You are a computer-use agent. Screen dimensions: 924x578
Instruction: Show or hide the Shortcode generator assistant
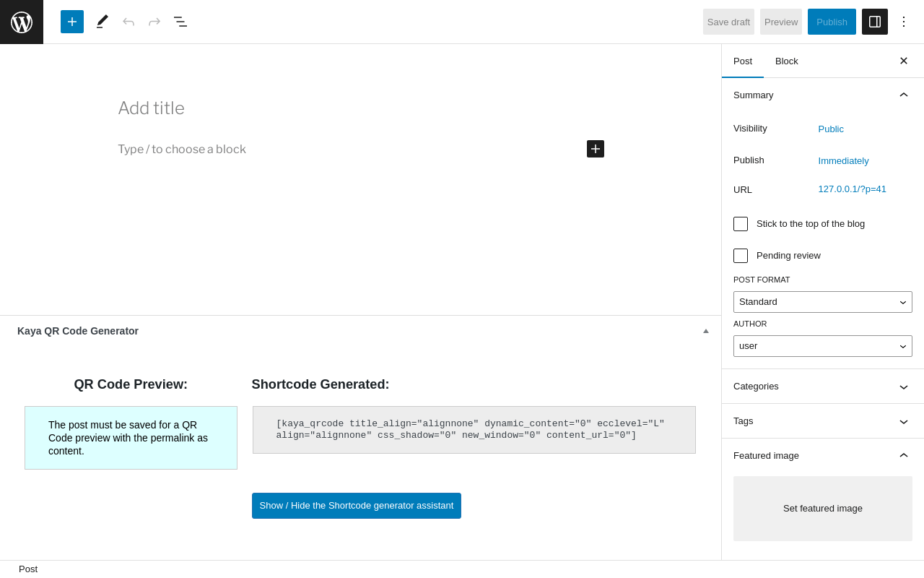[357, 506]
